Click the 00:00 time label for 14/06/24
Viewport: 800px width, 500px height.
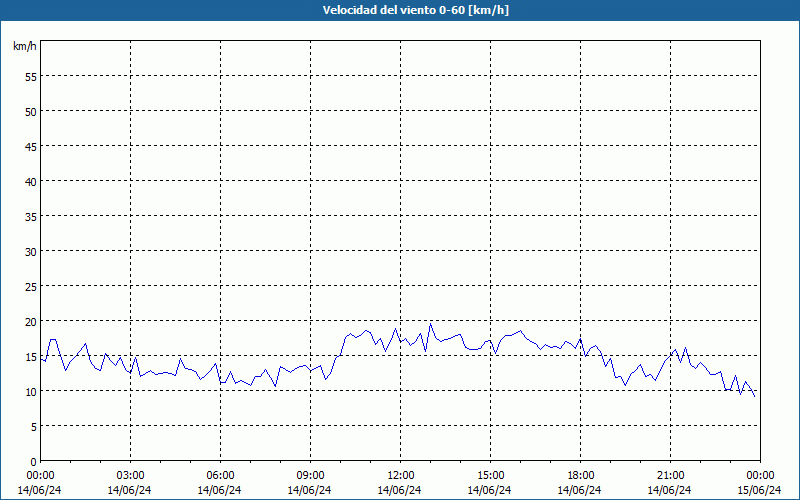point(40,476)
